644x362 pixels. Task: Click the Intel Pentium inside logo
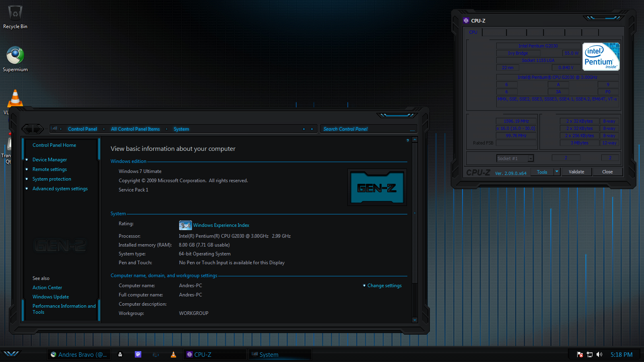(601, 57)
